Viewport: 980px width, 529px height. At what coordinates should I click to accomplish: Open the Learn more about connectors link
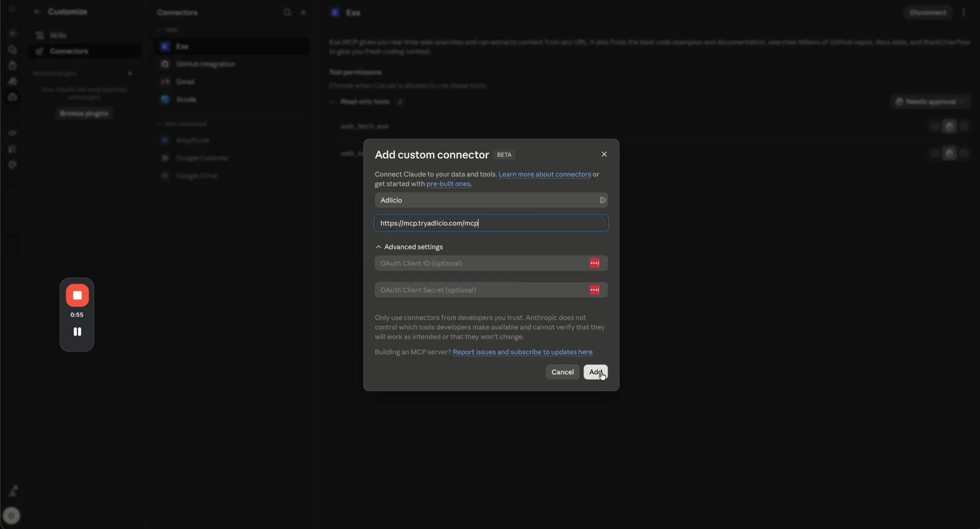(x=545, y=174)
